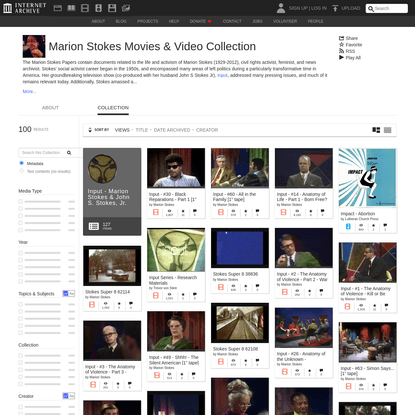This screenshot has width=415, height=415.
Task: Select the Metadata radio button
Action: [21, 163]
